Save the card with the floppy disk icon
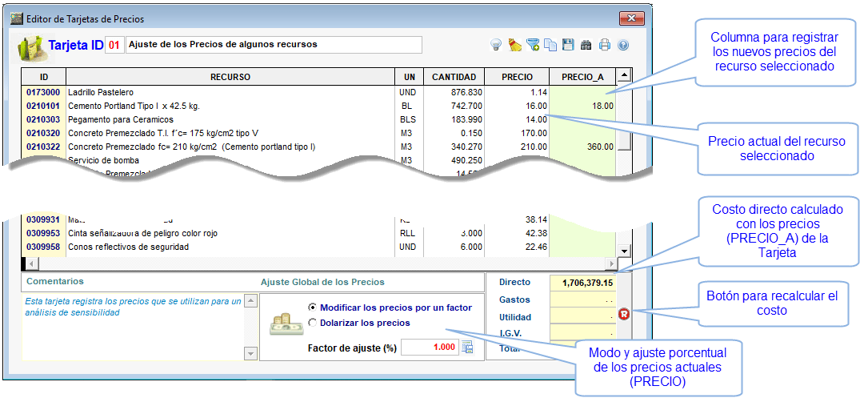The image size is (868, 402). 568,46
